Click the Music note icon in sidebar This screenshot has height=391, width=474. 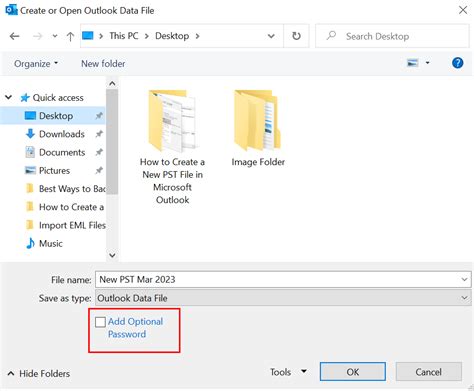[x=30, y=243]
